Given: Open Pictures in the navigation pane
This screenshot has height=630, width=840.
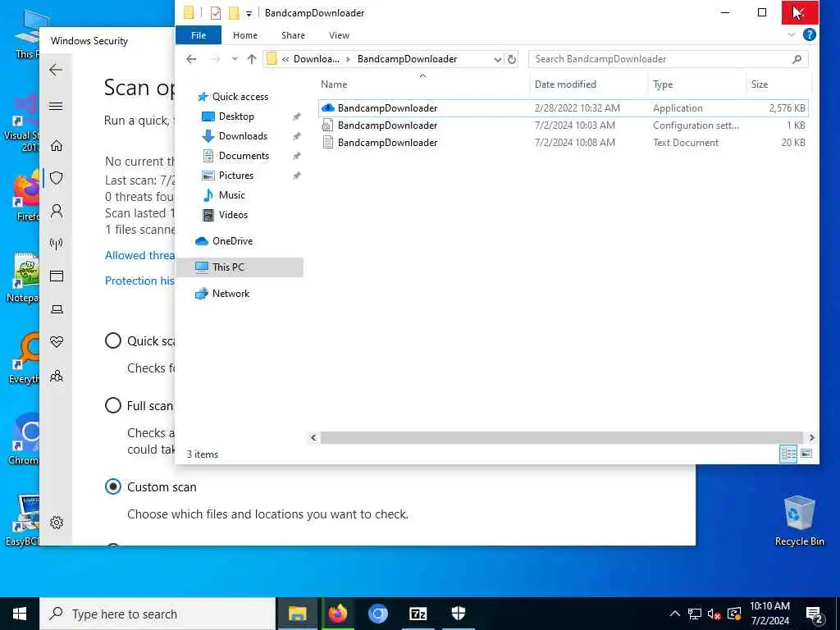Looking at the screenshot, I should 235,176.
